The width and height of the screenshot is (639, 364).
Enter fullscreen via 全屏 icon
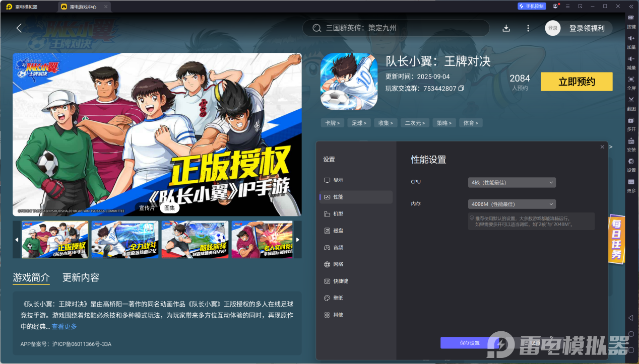click(631, 83)
